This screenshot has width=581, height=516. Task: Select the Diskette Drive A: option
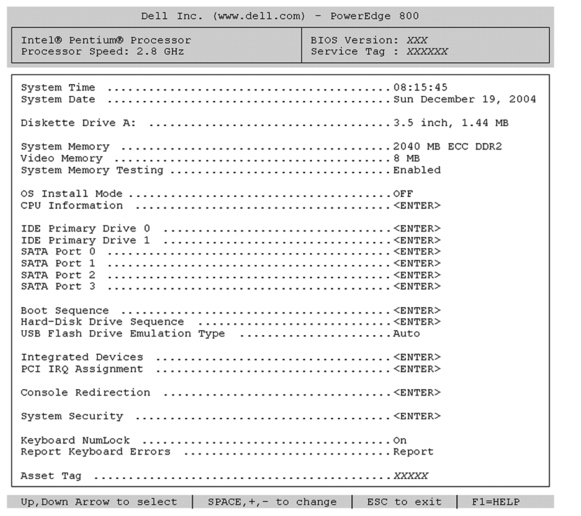[x=265, y=123]
